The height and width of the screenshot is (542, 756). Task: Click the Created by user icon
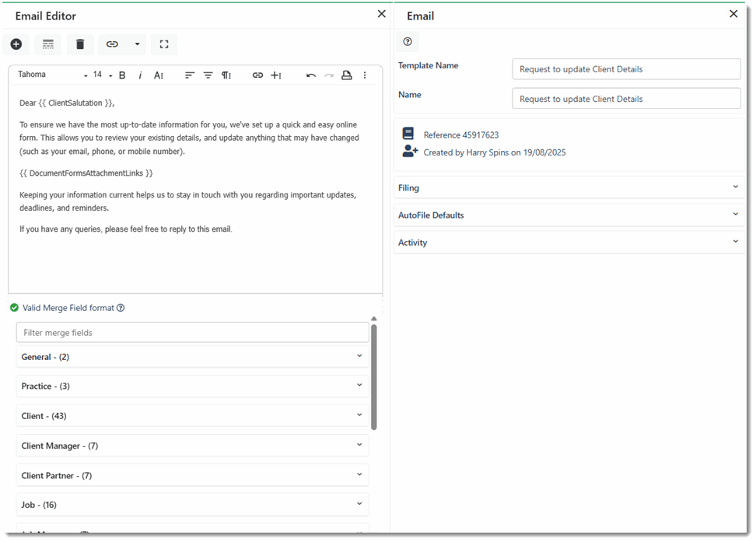[410, 152]
